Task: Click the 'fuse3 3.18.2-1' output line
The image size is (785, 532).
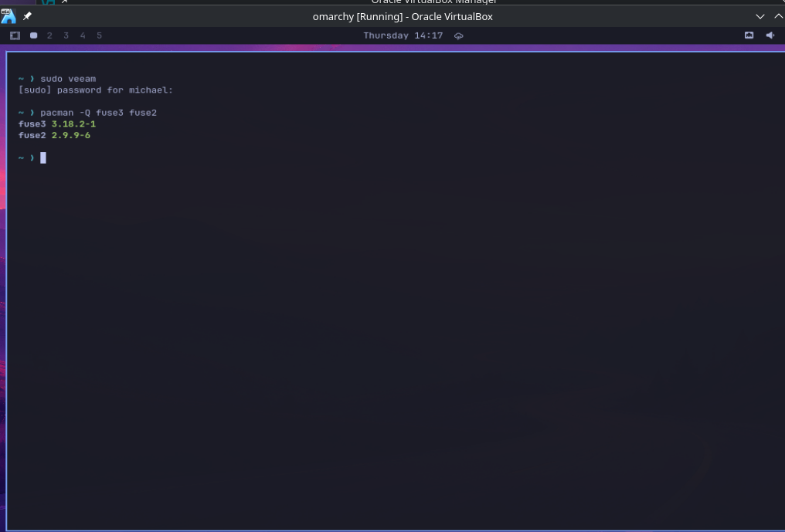Action: coord(57,124)
